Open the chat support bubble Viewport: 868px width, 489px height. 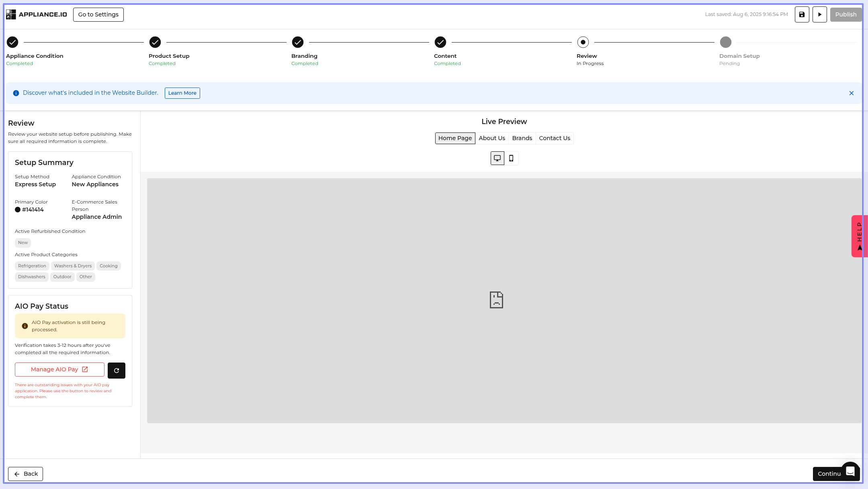tap(850, 471)
